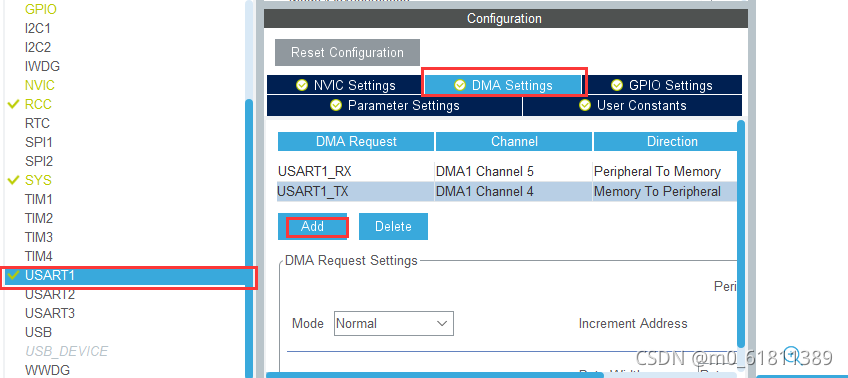The width and height of the screenshot is (848, 378).
Task: Click the configuration panel vertical scrollbar
Action: click(741, 233)
